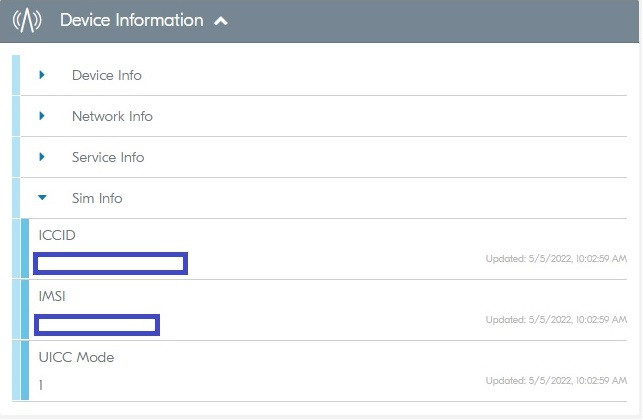Click the redacted IMSI value box
Screen dimensions: 643x420
97,324
